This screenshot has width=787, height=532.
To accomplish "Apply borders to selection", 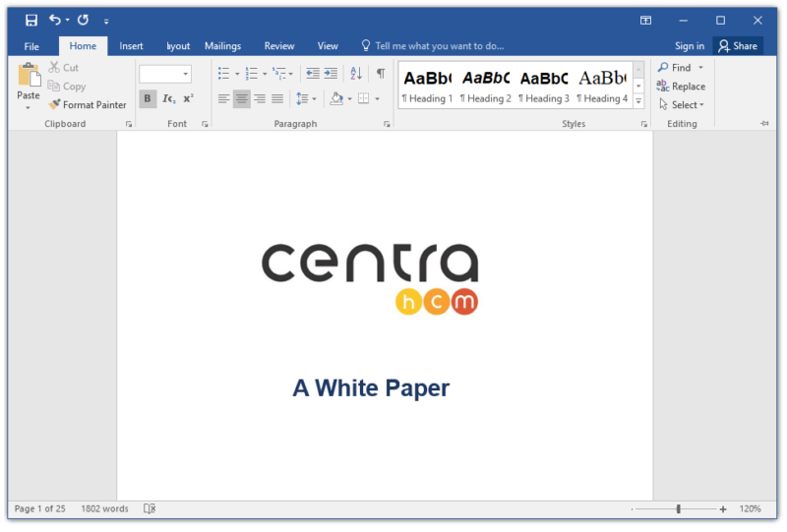I will pyautogui.click(x=363, y=98).
